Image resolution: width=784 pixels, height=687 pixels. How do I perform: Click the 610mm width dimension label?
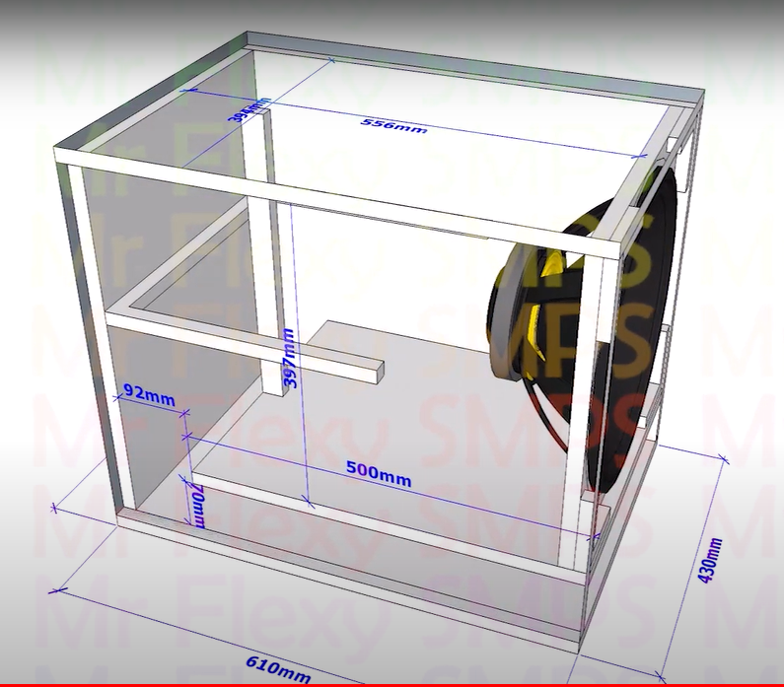[278, 669]
